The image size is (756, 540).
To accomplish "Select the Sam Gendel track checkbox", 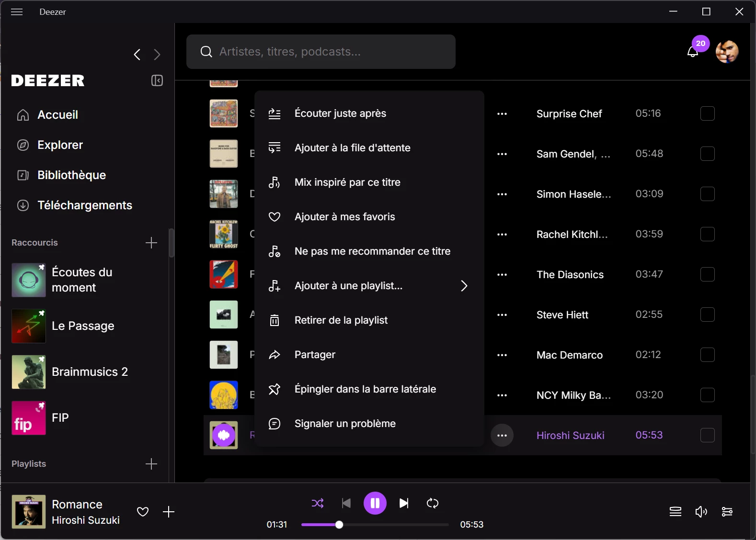I will 708,154.
